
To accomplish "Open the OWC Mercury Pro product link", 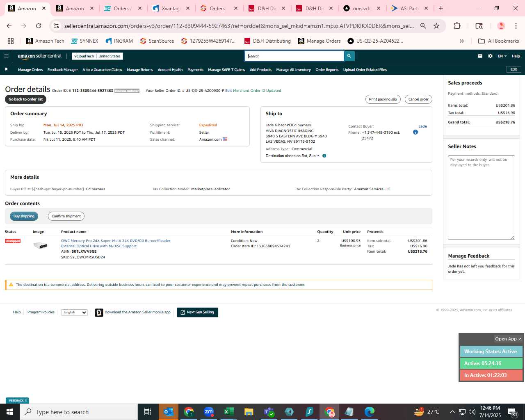I will coord(116,243).
